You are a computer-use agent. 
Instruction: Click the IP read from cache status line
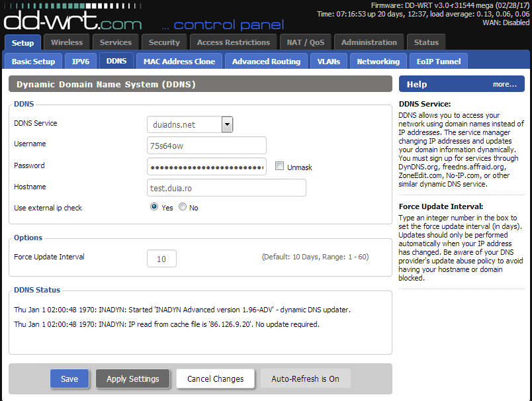coord(167,324)
